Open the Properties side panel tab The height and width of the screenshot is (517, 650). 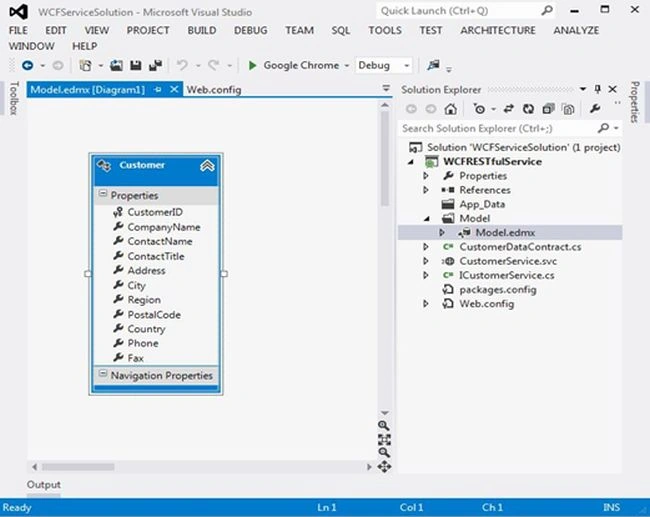[634, 102]
